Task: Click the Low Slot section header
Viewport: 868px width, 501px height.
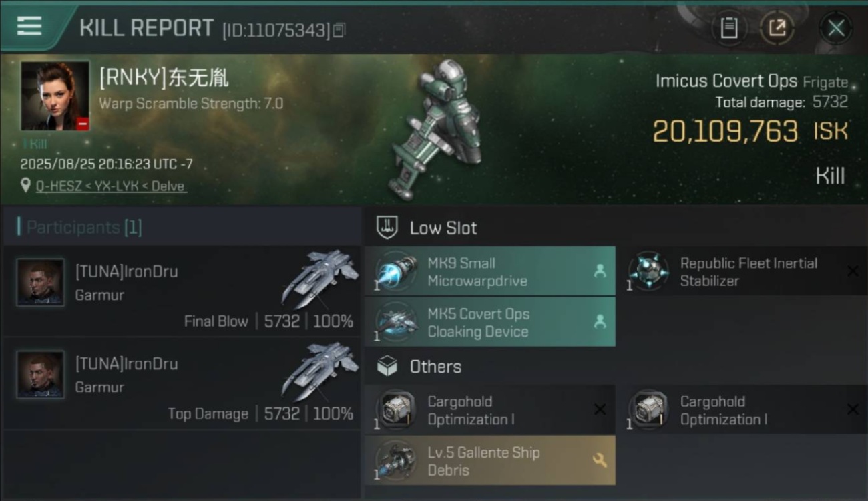Action: click(427, 228)
